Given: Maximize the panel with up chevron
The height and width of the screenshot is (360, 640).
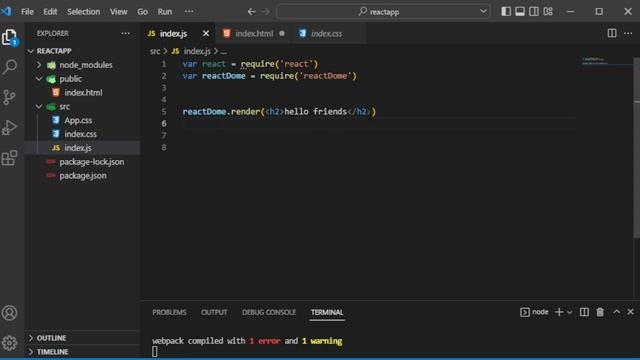Looking at the screenshot, I should [616, 312].
